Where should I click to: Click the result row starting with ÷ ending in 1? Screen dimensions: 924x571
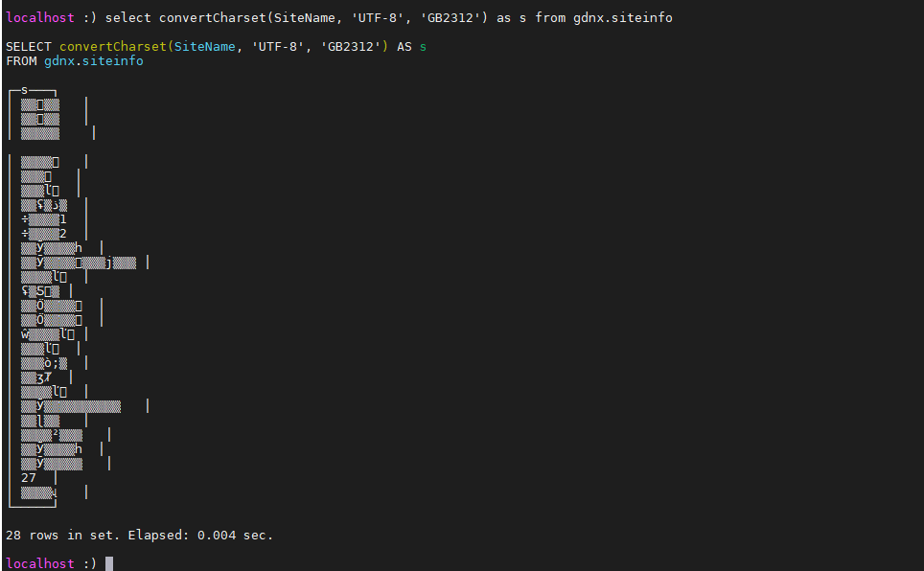point(44,219)
